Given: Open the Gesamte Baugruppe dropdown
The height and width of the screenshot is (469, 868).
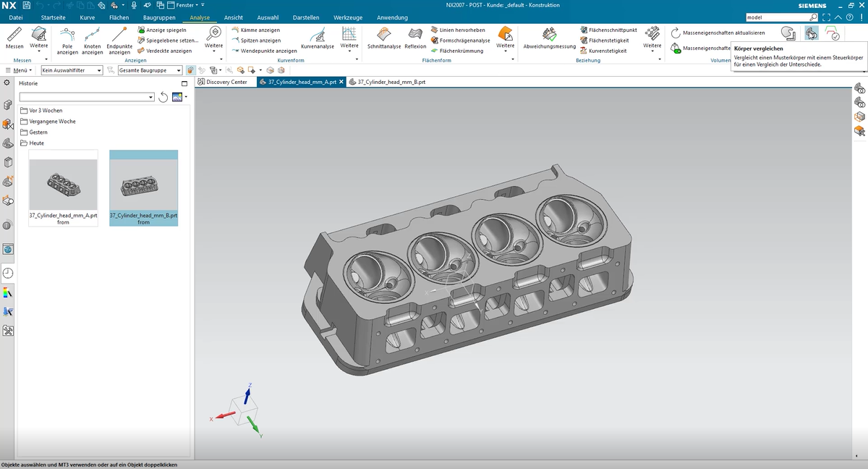Looking at the screenshot, I should click(x=150, y=70).
